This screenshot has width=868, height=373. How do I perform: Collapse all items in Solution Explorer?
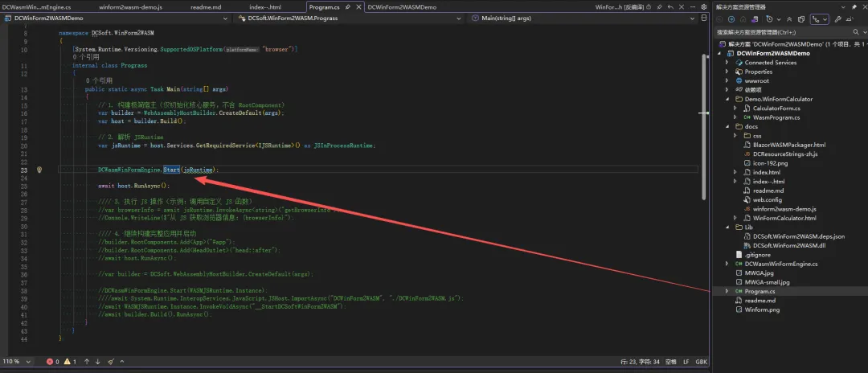[x=789, y=19]
